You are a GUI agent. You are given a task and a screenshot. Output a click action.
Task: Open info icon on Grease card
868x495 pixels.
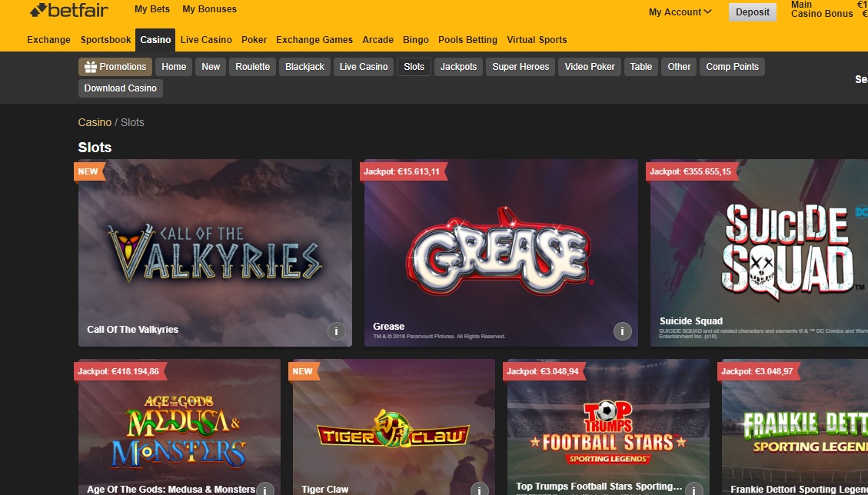tap(622, 331)
